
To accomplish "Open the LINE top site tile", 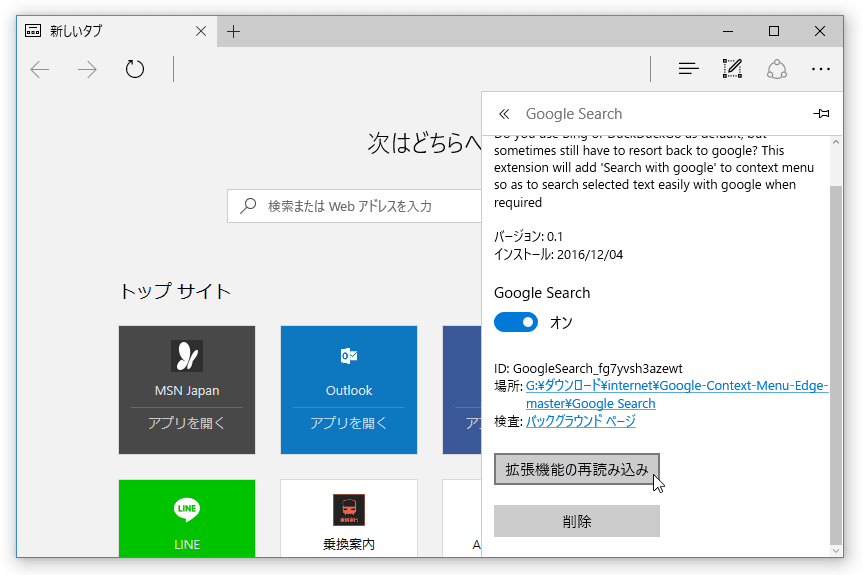I will [x=187, y=518].
